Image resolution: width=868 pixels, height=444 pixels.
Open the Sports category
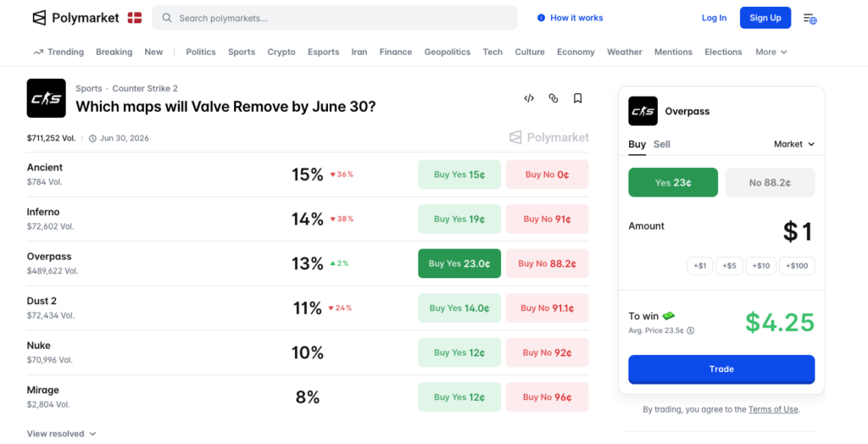[x=242, y=52]
